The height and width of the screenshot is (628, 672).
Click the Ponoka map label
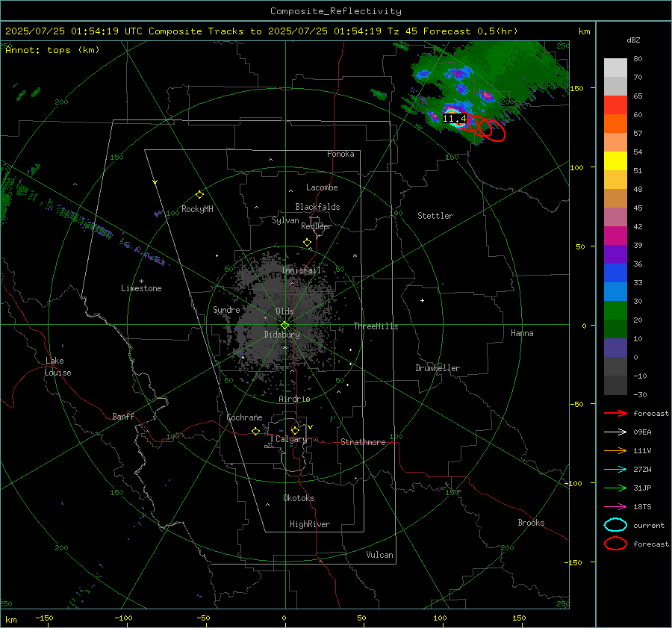pyautogui.click(x=340, y=154)
